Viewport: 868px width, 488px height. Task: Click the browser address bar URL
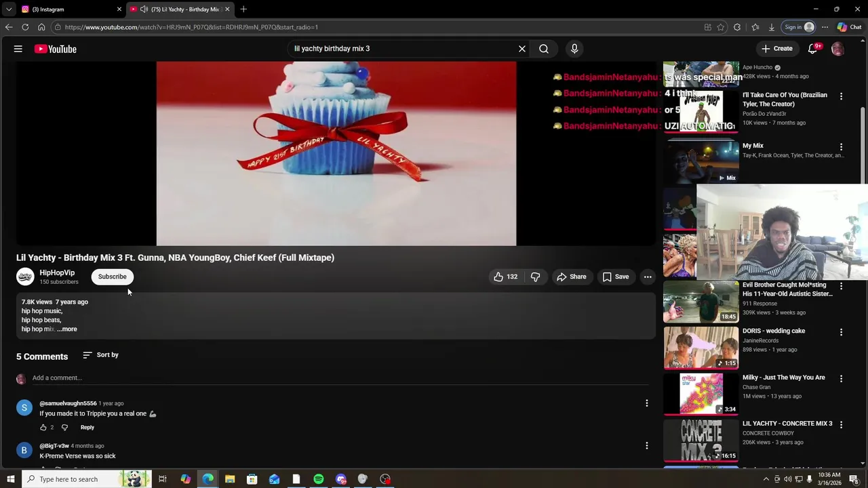click(x=191, y=27)
